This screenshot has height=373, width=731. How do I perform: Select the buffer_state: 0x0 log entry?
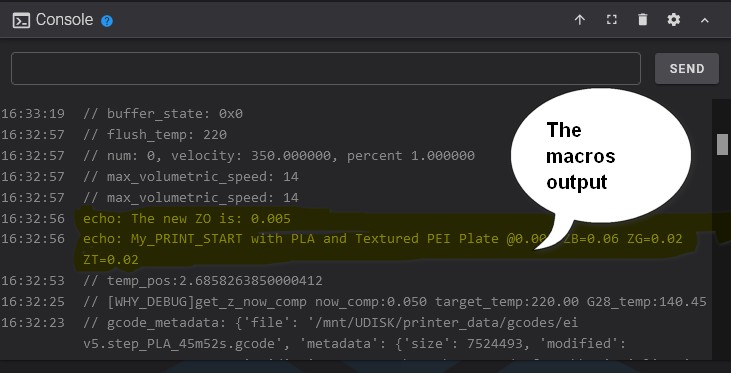click(x=163, y=113)
